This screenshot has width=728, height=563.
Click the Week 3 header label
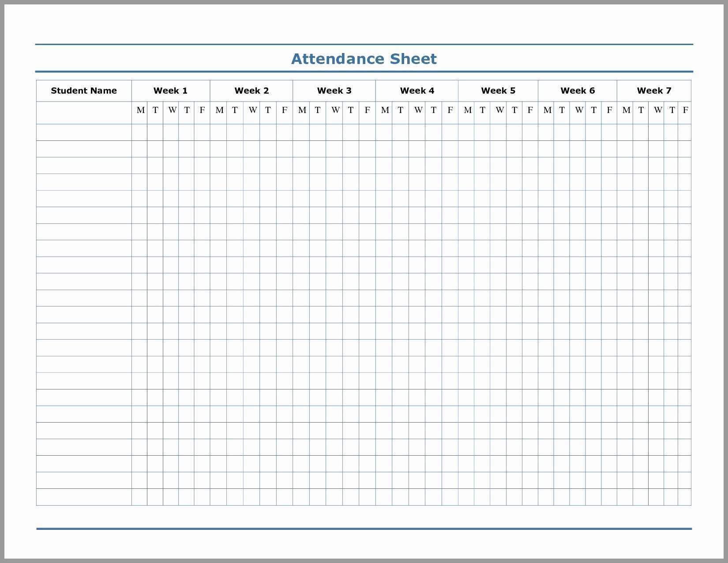click(x=334, y=91)
